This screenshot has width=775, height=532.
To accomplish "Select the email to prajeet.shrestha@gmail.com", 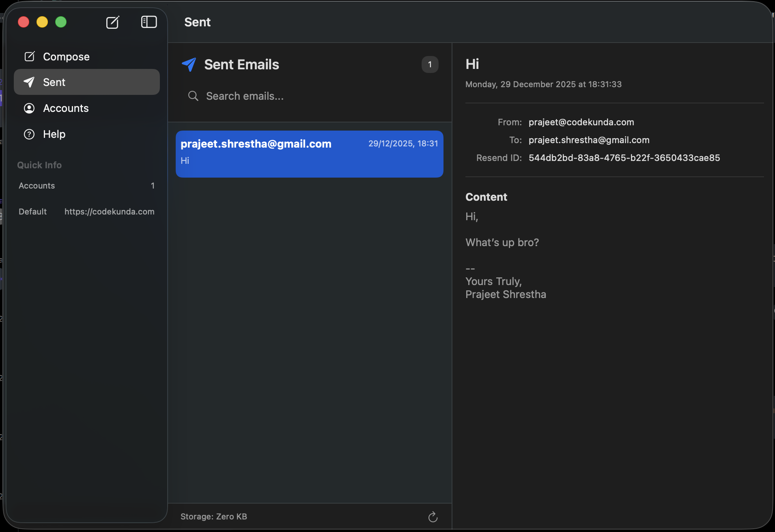I will tap(309, 154).
